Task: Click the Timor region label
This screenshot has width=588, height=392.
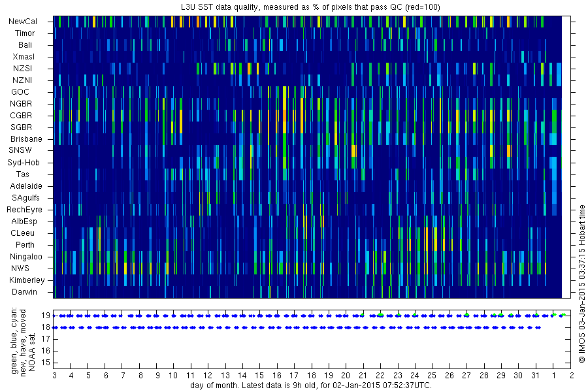Action: [25, 33]
